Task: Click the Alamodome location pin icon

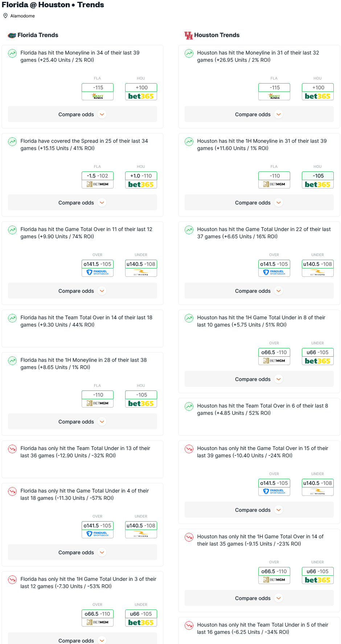Action: 5,16
